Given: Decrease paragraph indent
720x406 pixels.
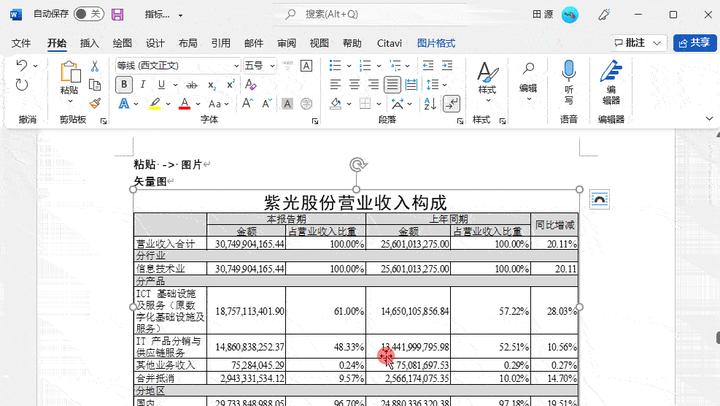Looking at the screenshot, I should click(428, 66).
